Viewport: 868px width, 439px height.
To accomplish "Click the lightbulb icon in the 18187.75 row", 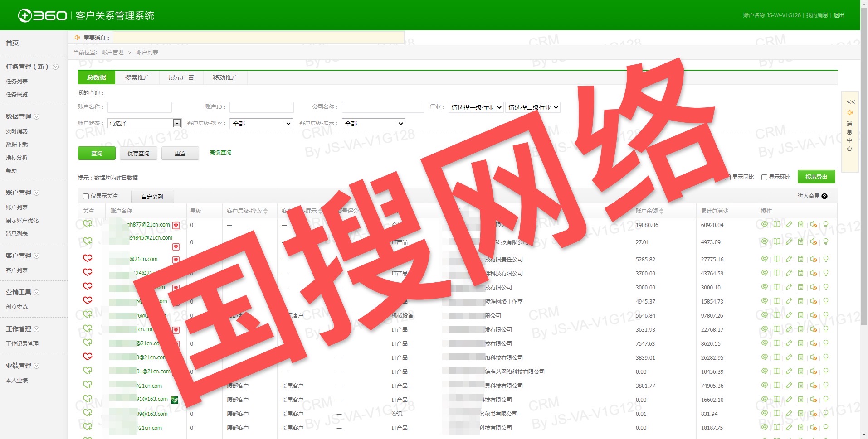I will click(x=826, y=427).
